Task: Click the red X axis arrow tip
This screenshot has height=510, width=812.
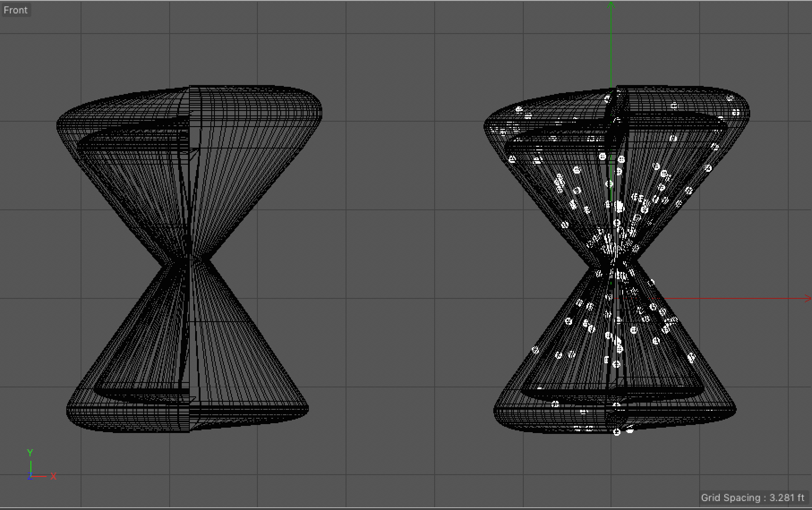Action: [x=808, y=298]
